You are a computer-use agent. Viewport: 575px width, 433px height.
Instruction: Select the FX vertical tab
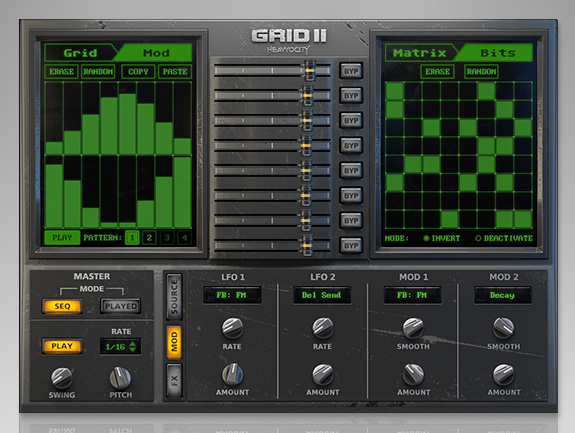174,381
